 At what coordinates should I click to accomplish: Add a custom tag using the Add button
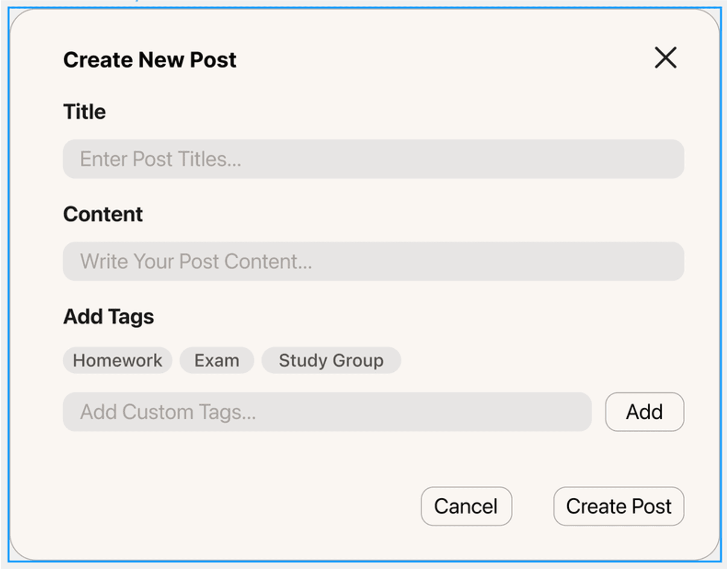[x=644, y=411]
